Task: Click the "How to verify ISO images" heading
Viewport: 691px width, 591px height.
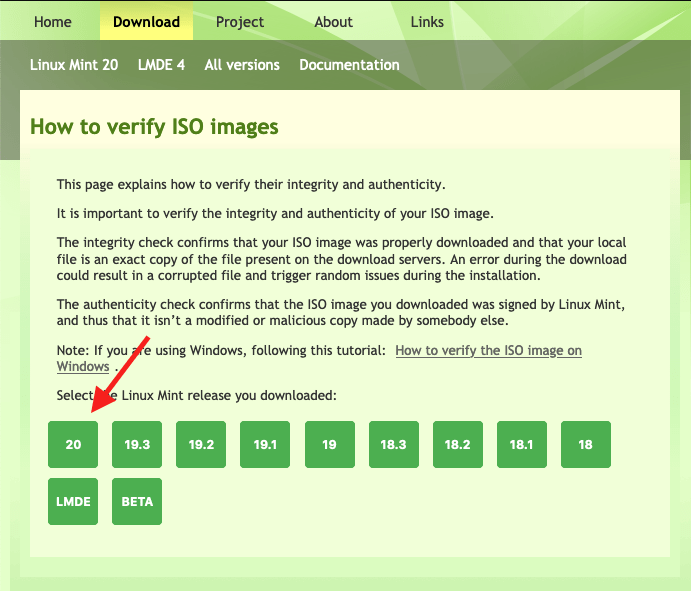Action: pos(154,127)
